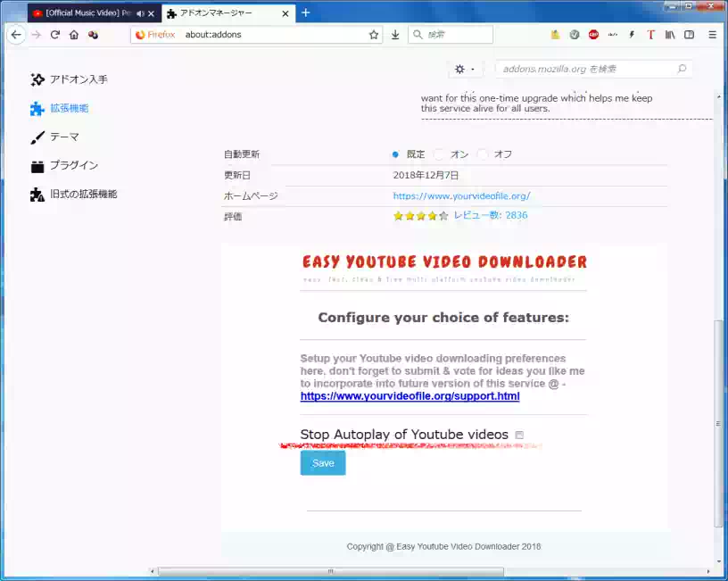Open 旧式の拡張機能 category in sidebar
The height and width of the screenshot is (581, 728).
coord(73,195)
